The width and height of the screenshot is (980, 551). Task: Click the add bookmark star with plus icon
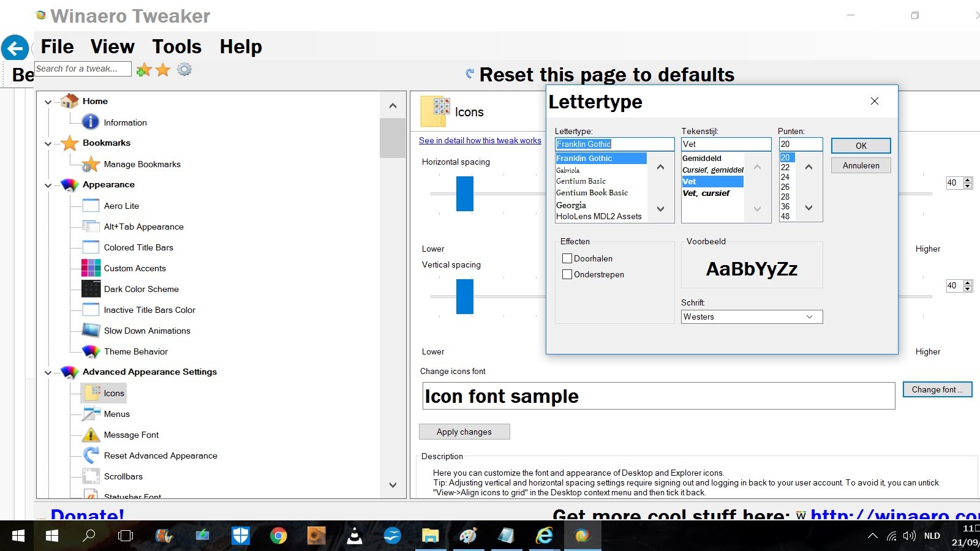pos(144,70)
